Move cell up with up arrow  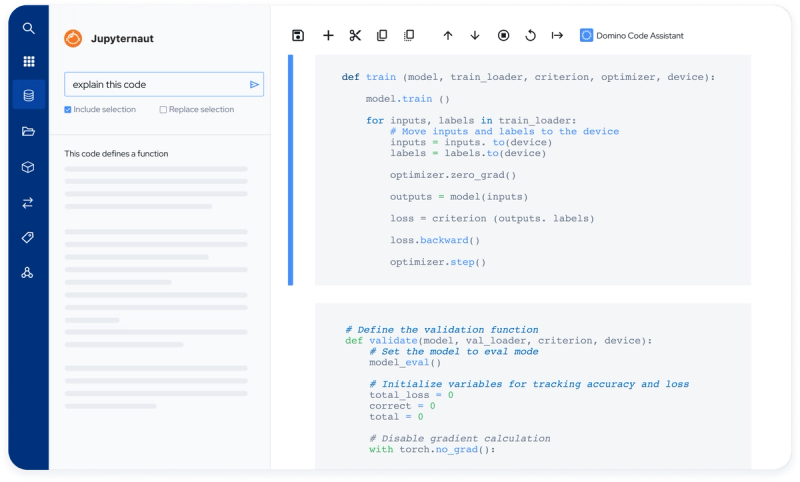(447, 35)
